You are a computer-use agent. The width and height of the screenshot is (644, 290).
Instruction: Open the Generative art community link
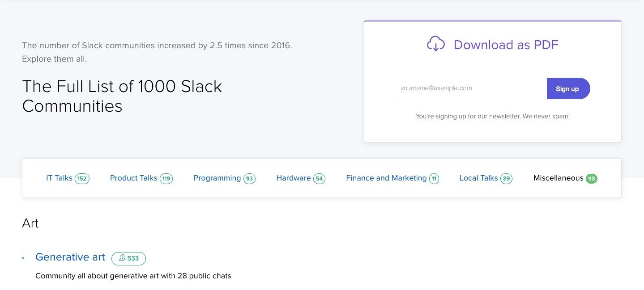tap(70, 257)
